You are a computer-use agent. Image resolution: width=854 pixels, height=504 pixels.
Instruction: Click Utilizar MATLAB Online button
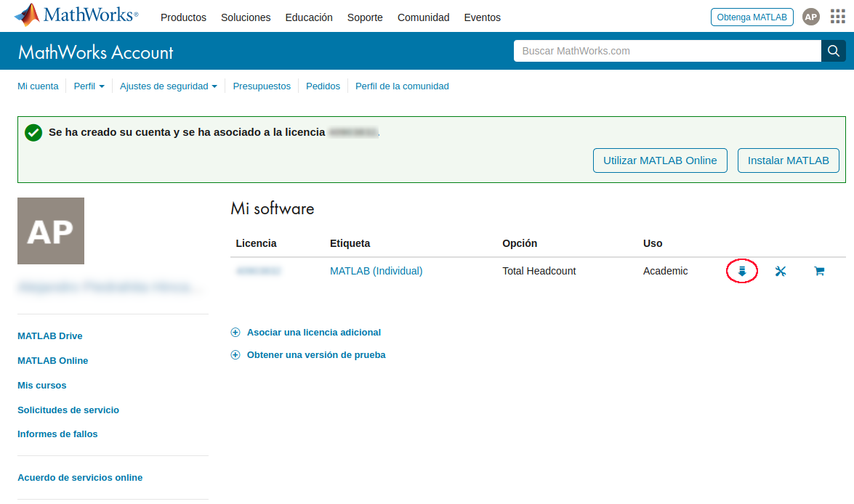(x=659, y=160)
